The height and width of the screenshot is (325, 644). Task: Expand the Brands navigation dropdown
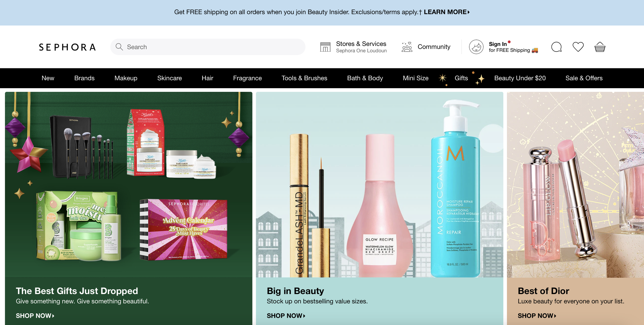click(x=84, y=78)
